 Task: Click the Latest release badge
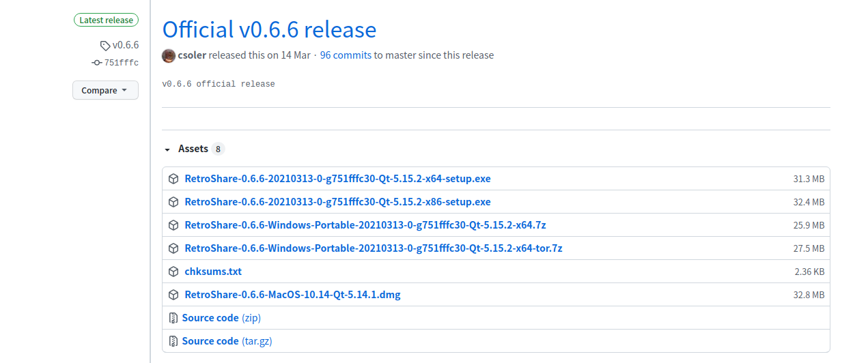(107, 20)
